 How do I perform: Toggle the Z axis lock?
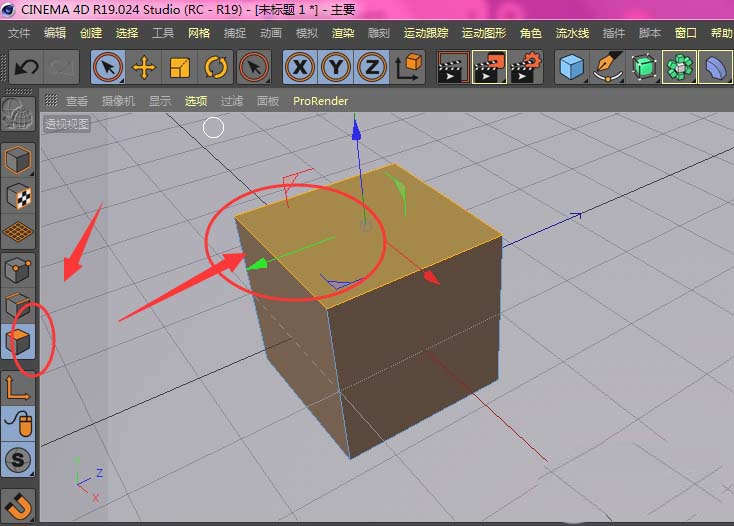(x=372, y=67)
